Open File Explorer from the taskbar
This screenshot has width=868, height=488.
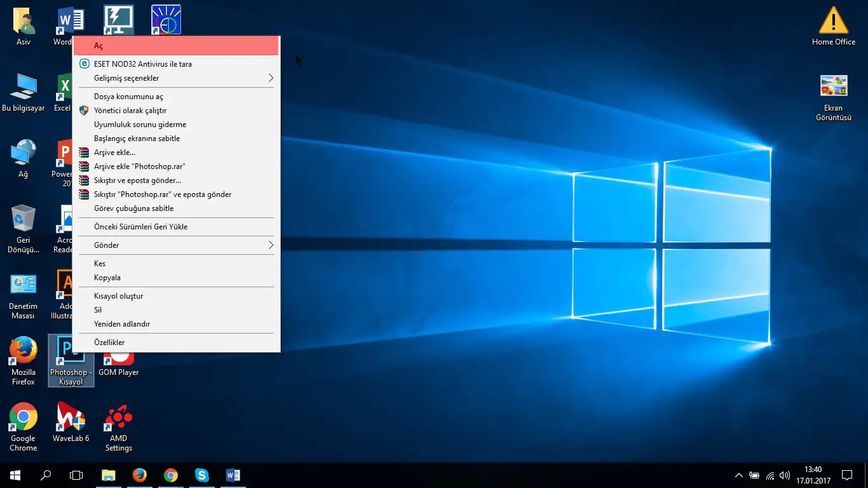109,475
